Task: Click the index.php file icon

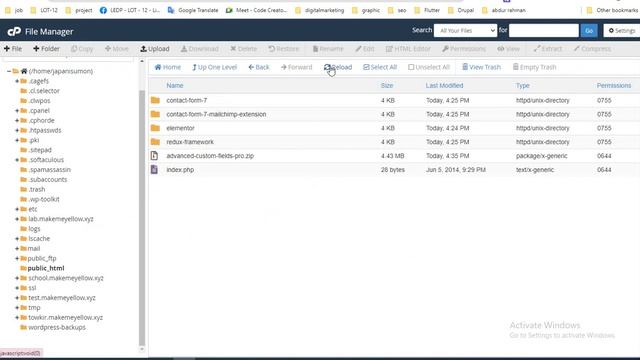Action: pos(154,169)
